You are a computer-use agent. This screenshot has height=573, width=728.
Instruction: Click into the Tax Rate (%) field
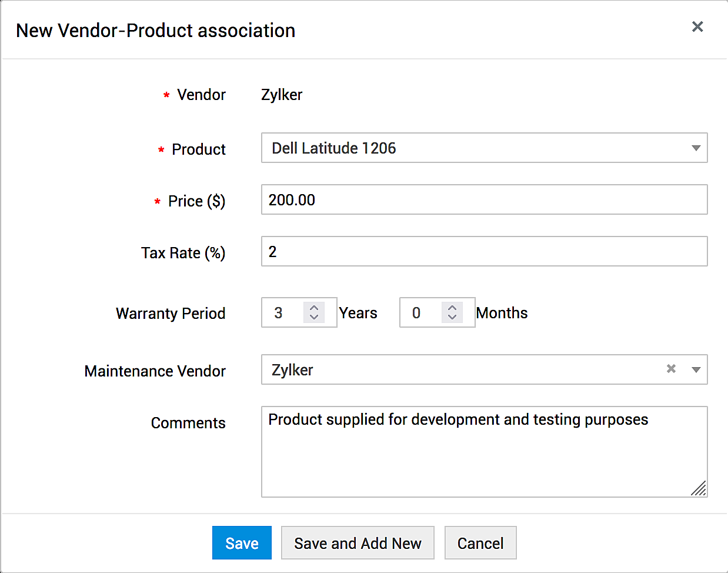[483, 252]
